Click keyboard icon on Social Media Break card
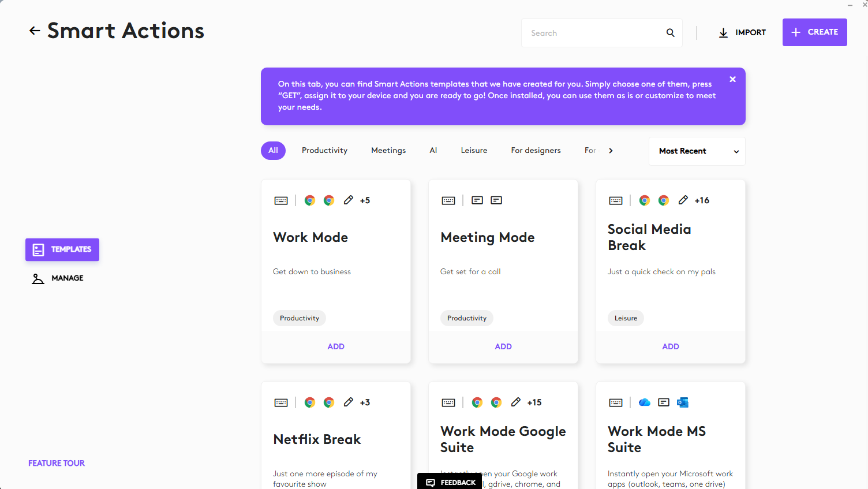This screenshot has width=868, height=489. click(x=616, y=200)
